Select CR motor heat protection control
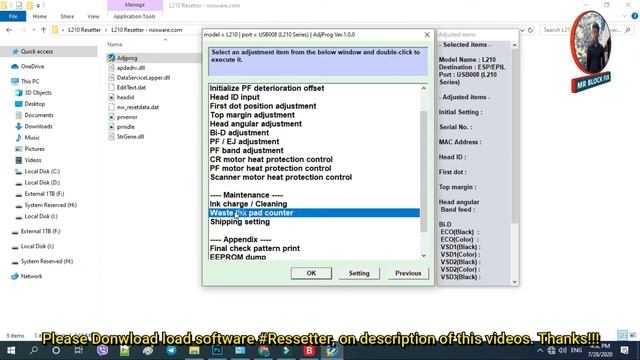Image resolution: width=640 pixels, height=360 pixels. click(271, 159)
